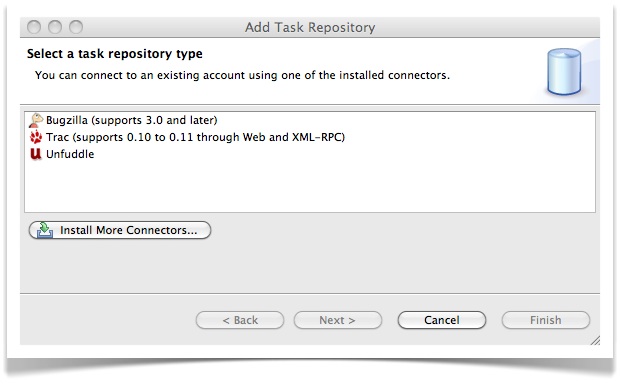Click the resize grip at the dialog corner
This screenshot has width=620, height=384.
pos(595,340)
